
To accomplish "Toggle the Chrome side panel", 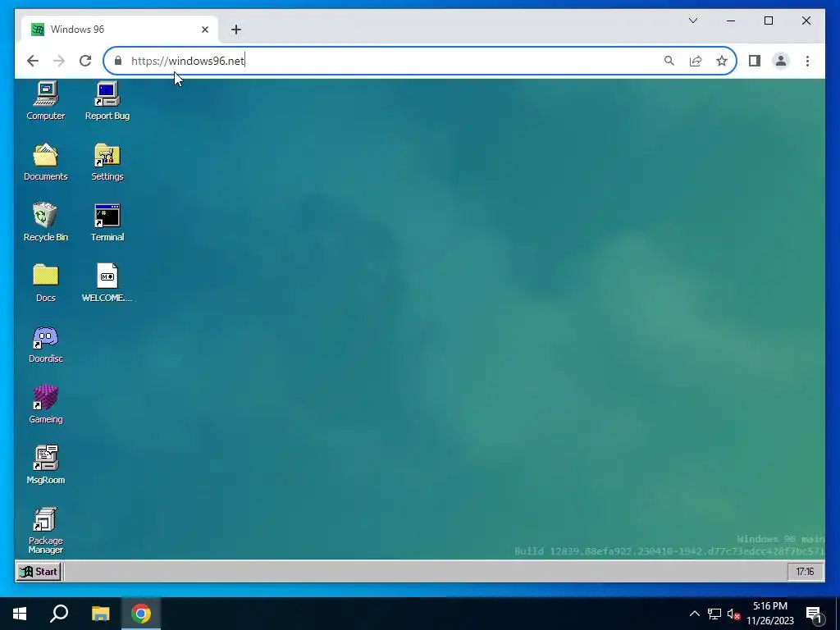I will pyautogui.click(x=755, y=61).
